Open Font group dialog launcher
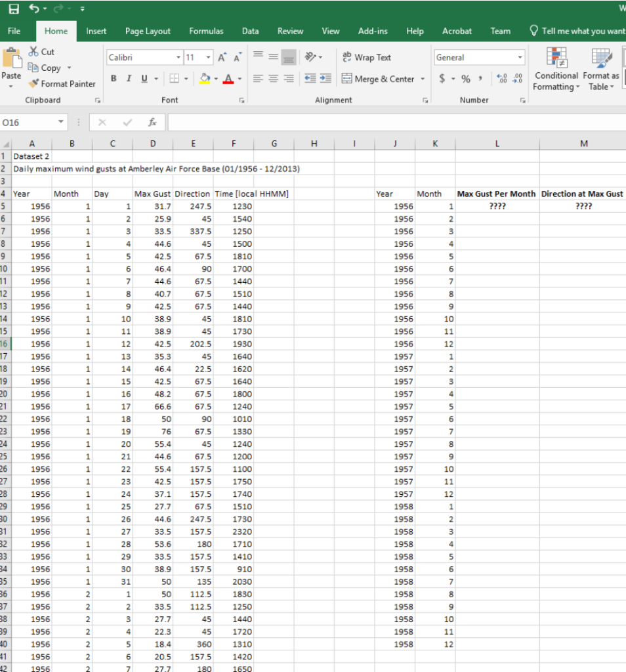 tap(241, 100)
